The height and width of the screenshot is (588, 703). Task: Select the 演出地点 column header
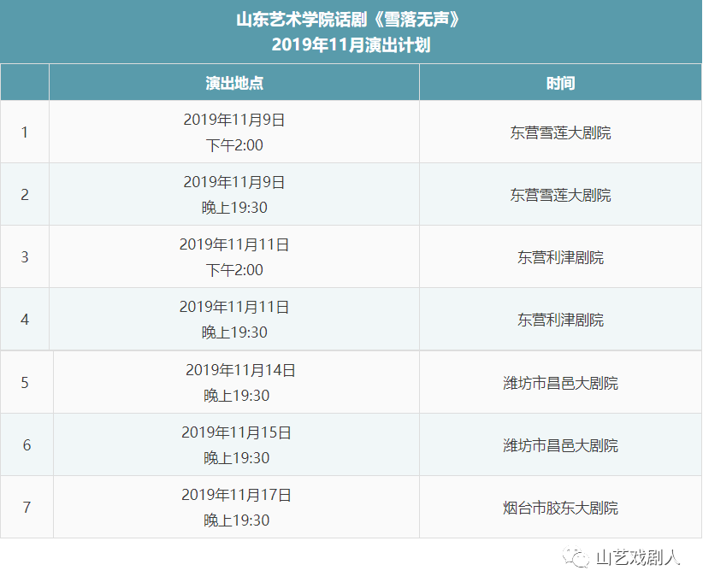(234, 83)
